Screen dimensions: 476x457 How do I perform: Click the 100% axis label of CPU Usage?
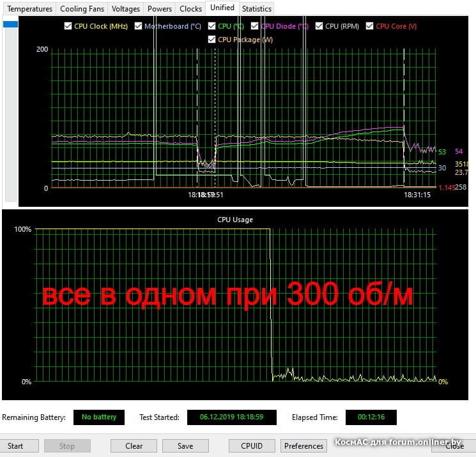(x=23, y=229)
